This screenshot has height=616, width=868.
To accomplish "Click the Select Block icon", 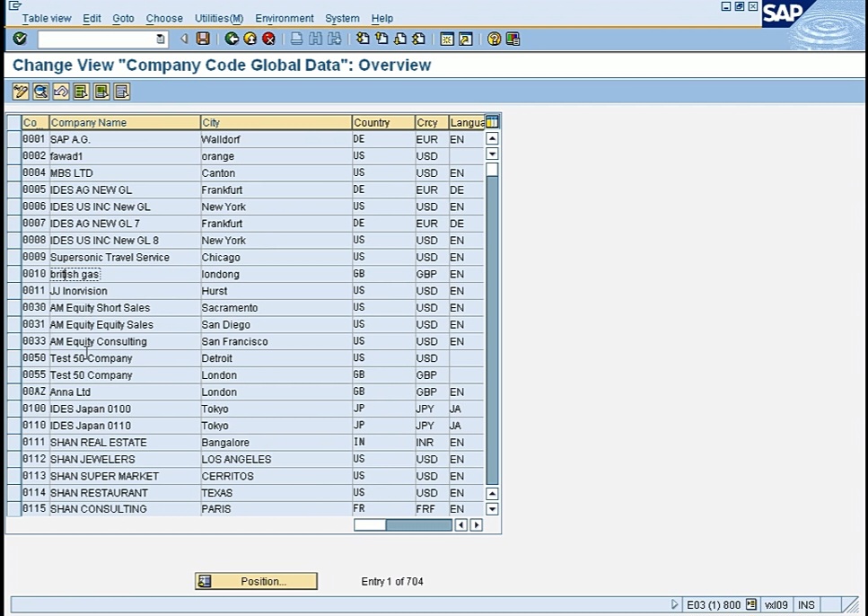I will tap(101, 92).
